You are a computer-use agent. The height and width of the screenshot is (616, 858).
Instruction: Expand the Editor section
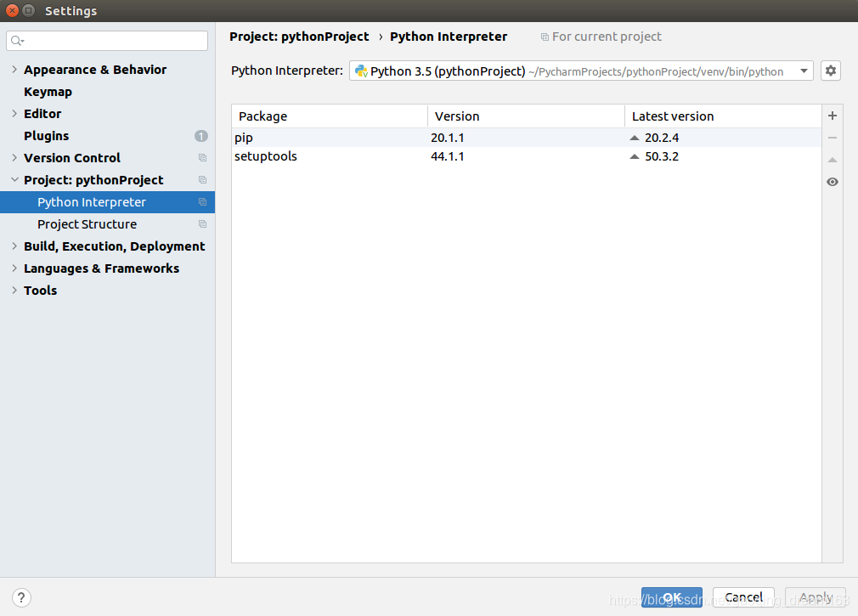click(14, 114)
